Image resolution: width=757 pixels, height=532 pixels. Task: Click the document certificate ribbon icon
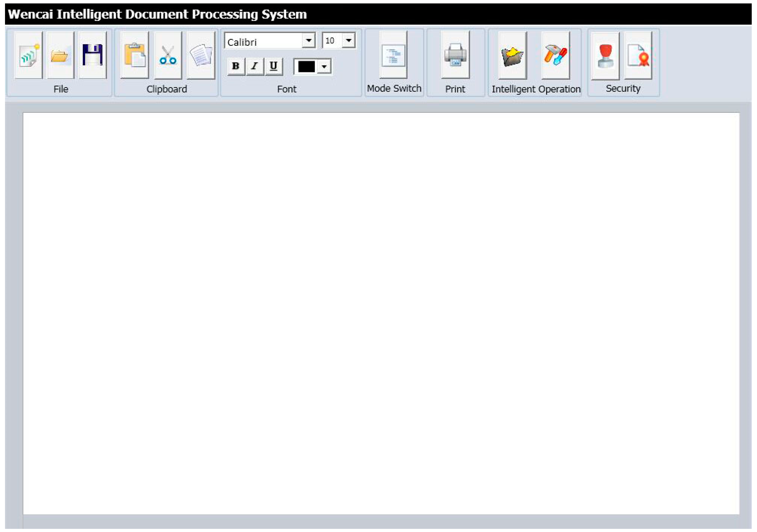click(x=638, y=55)
